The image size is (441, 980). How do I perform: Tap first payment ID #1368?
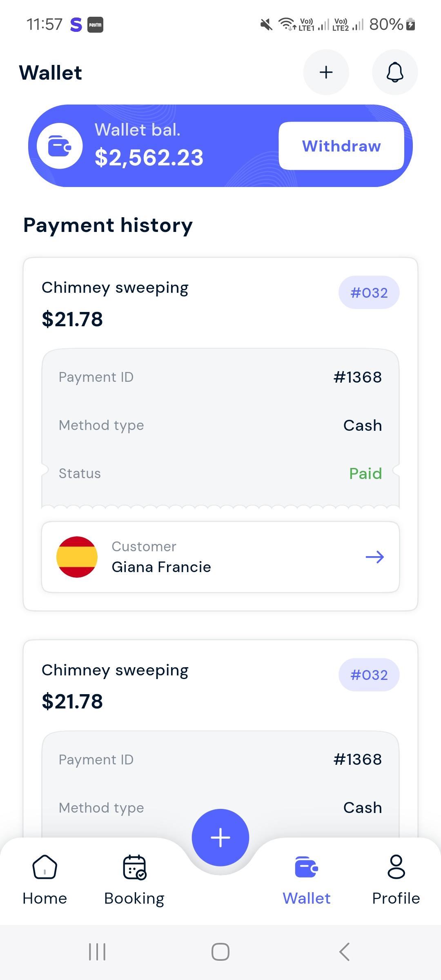358,377
